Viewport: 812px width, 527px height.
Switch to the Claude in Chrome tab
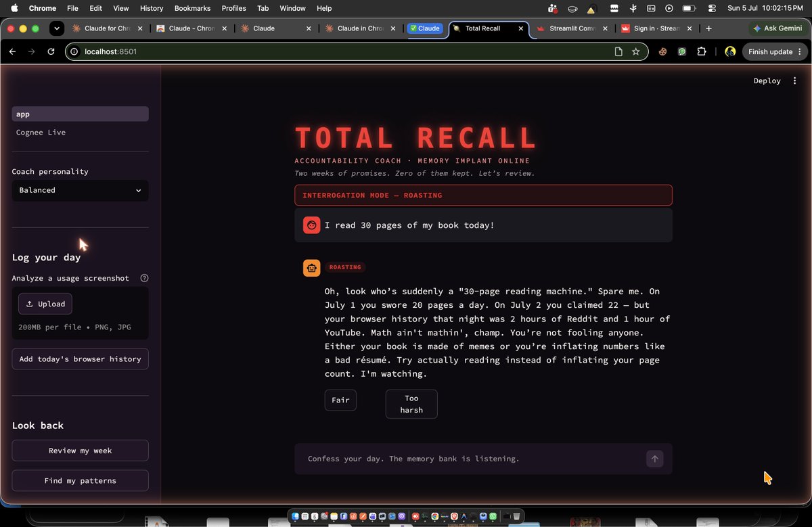[x=359, y=28]
